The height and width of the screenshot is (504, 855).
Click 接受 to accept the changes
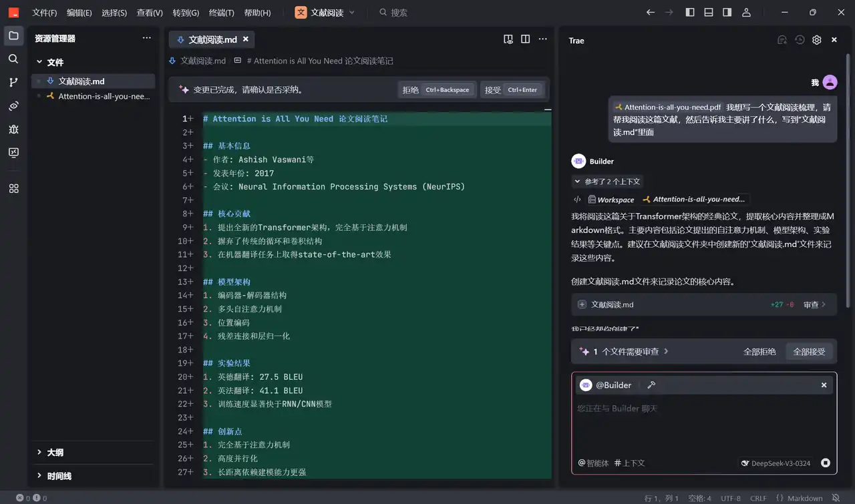[x=512, y=89]
